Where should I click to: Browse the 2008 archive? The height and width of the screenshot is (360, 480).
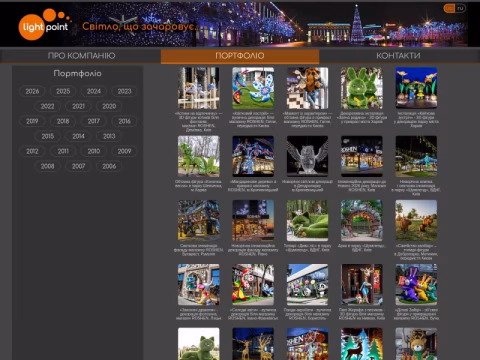pos(47,166)
